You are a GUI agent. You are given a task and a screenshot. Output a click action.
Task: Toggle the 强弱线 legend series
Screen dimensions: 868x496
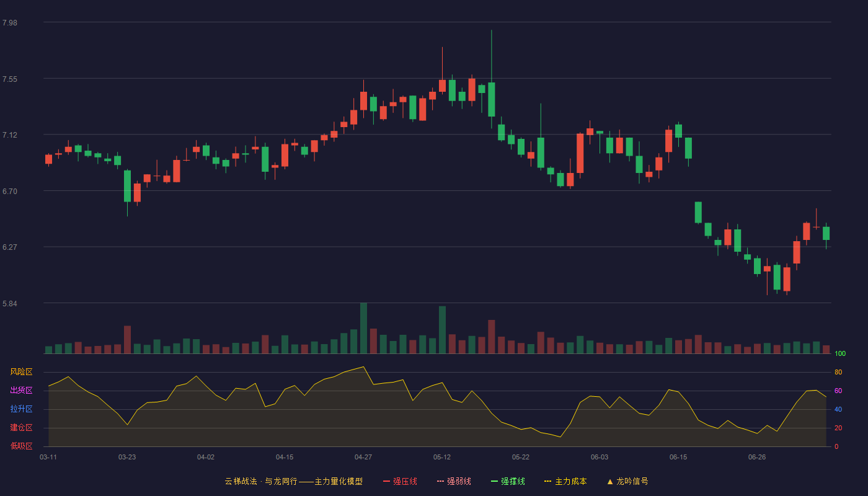point(454,481)
